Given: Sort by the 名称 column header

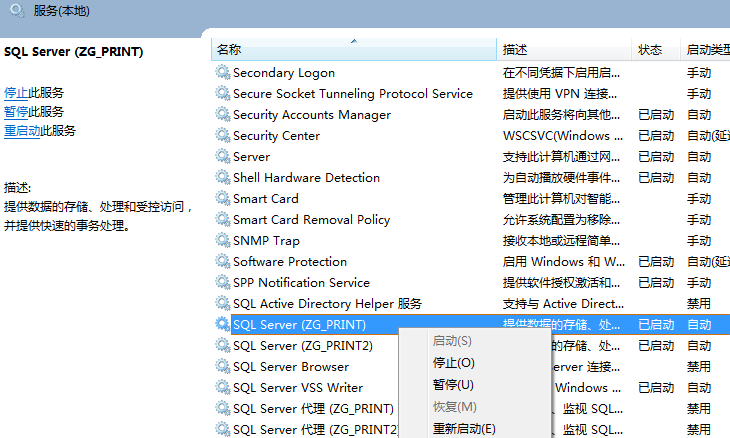Looking at the screenshot, I should (354, 49).
